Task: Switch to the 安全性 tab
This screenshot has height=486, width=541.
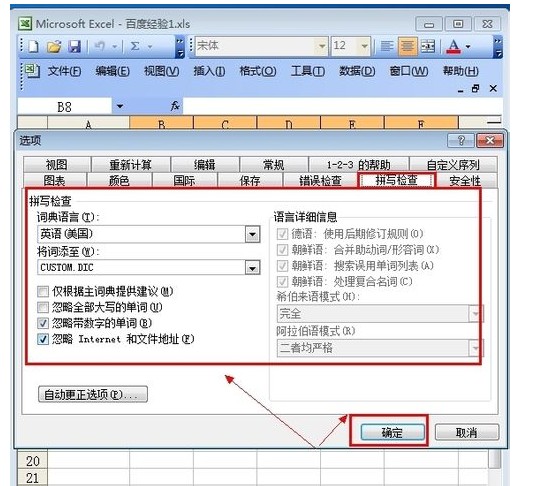Action: 465,180
